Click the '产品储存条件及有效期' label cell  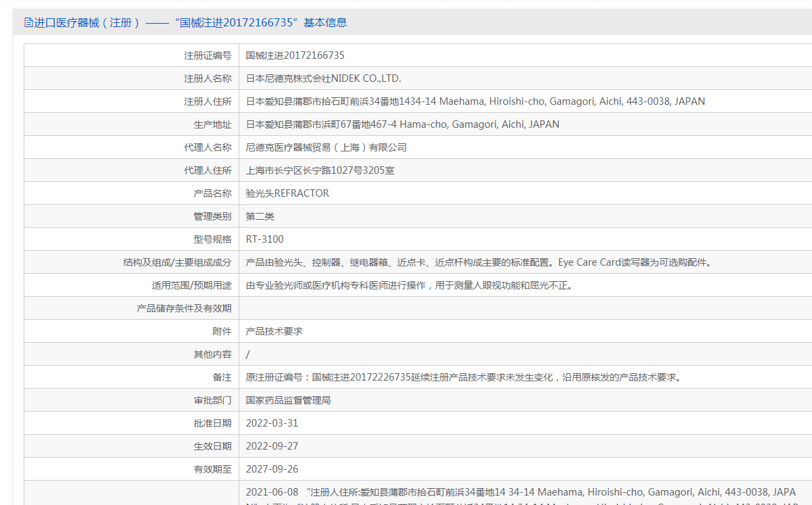click(x=132, y=308)
